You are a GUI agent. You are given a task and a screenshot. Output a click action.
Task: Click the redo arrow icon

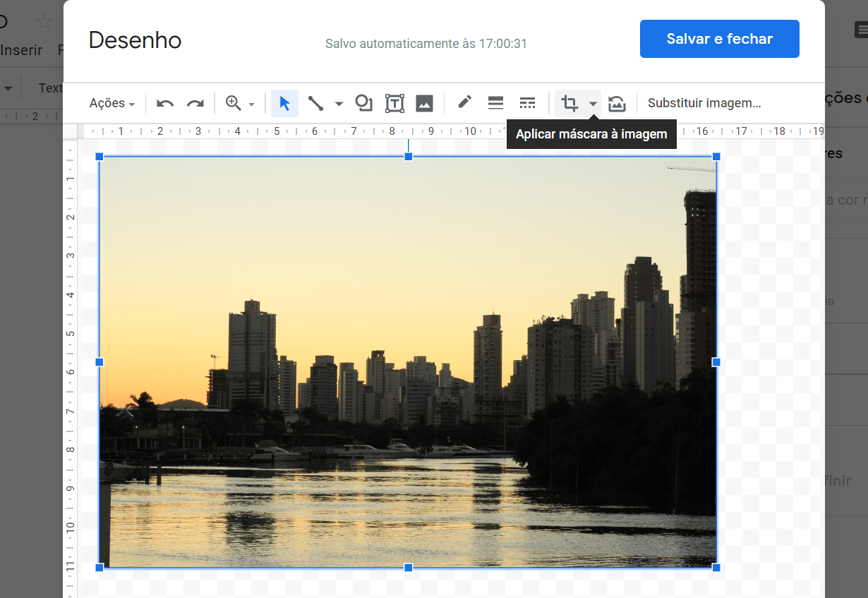pos(195,104)
